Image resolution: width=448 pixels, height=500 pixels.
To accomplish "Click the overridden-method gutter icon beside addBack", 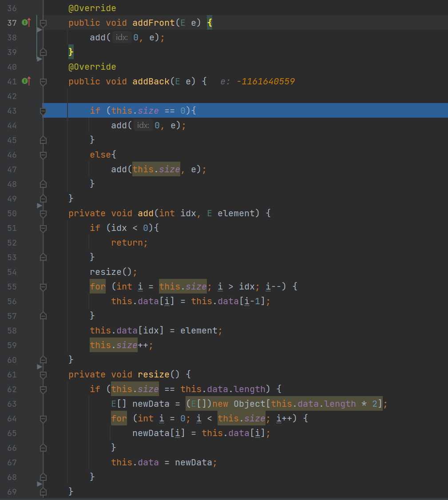I will (26, 81).
